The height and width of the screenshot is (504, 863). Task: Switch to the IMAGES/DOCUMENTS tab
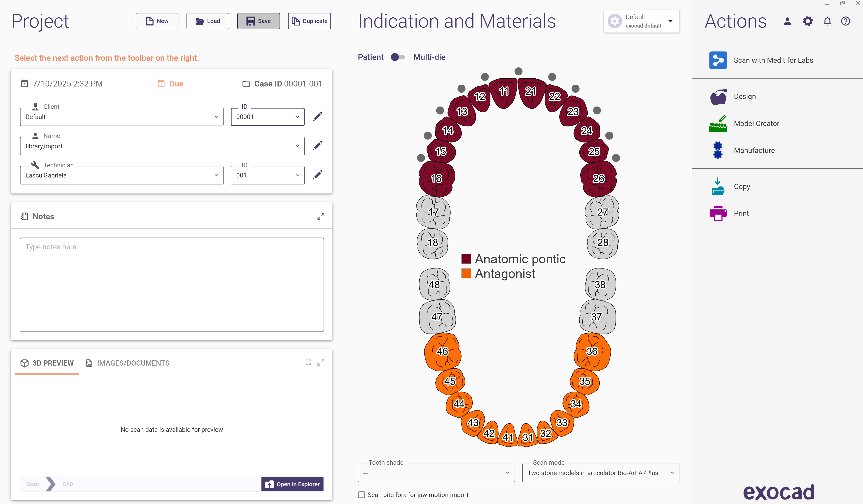(x=127, y=363)
